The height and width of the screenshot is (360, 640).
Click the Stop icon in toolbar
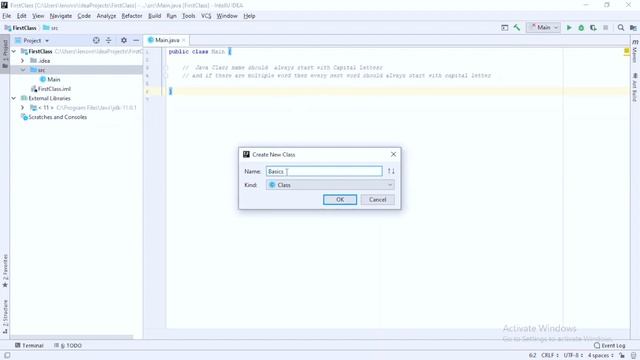tap(606, 28)
